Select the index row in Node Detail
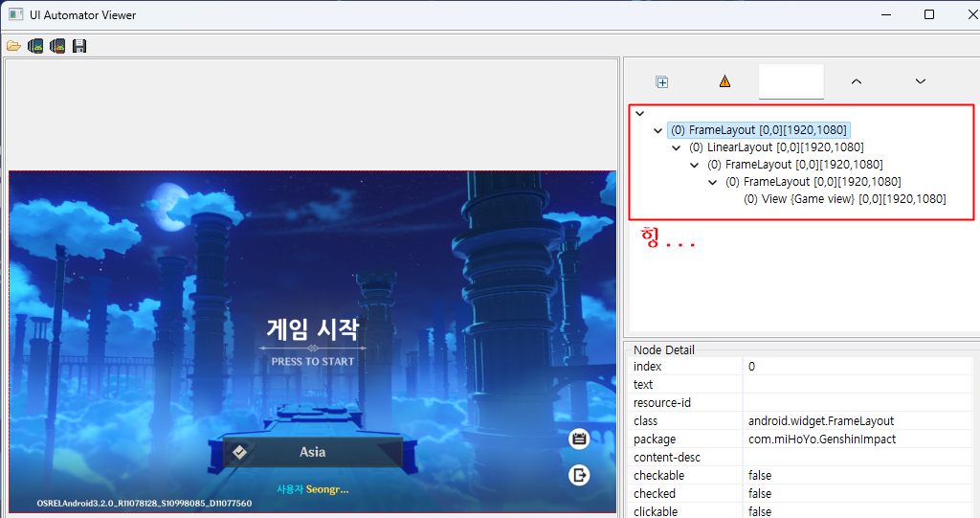The image size is (980, 518). [800, 367]
